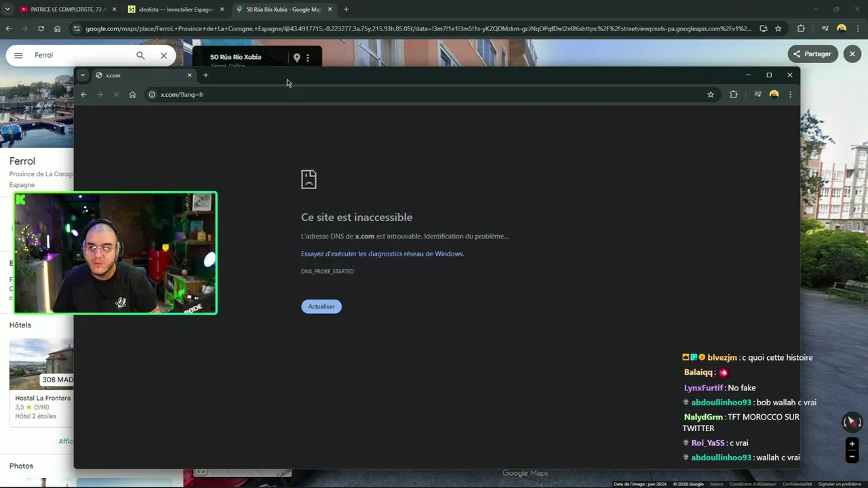Close the x.com tab
This screenshot has height=488, width=868.
(x=189, y=75)
